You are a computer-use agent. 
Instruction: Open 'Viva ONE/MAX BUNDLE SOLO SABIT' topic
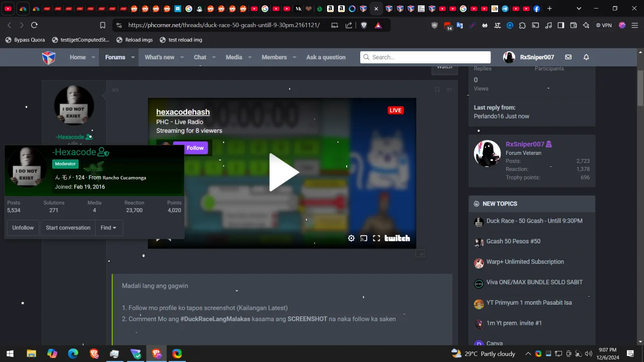tap(534, 282)
